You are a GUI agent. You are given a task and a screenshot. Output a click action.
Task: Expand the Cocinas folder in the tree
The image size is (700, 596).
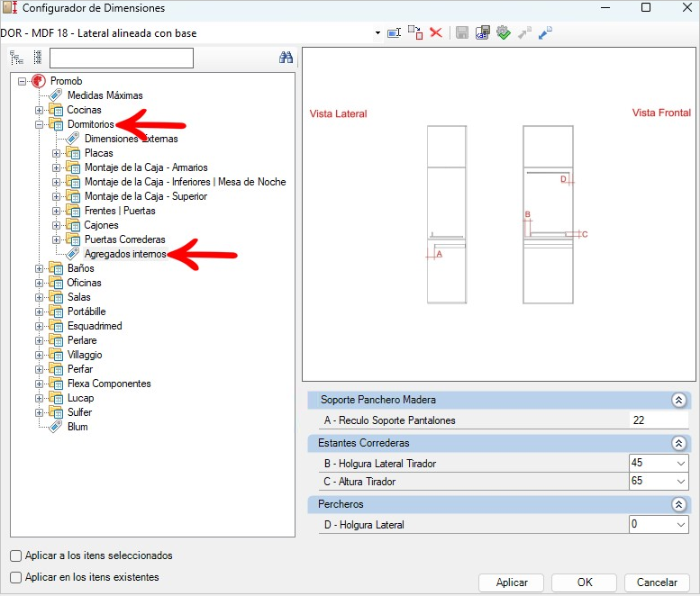pos(40,110)
